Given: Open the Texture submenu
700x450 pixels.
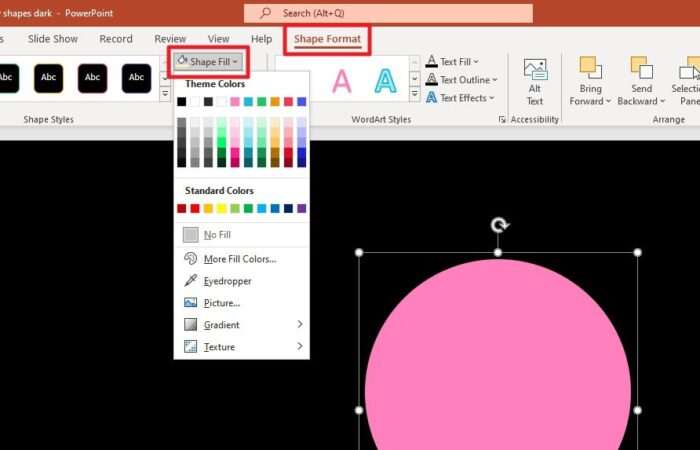Looking at the screenshot, I should pyautogui.click(x=241, y=346).
